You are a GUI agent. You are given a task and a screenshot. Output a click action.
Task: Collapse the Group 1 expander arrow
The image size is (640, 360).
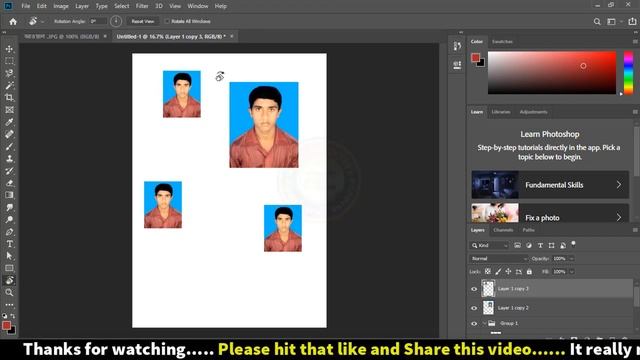(484, 323)
